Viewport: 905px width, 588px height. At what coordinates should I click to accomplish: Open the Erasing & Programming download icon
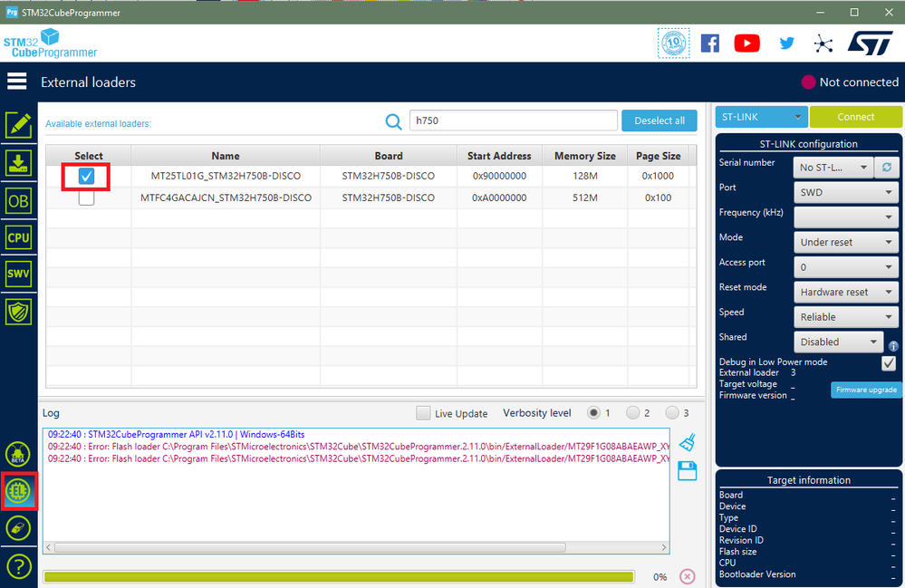[x=18, y=164]
